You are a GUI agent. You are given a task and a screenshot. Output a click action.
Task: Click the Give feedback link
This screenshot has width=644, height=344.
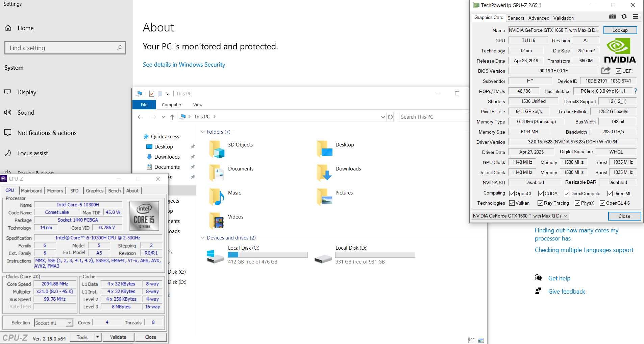[x=567, y=291]
